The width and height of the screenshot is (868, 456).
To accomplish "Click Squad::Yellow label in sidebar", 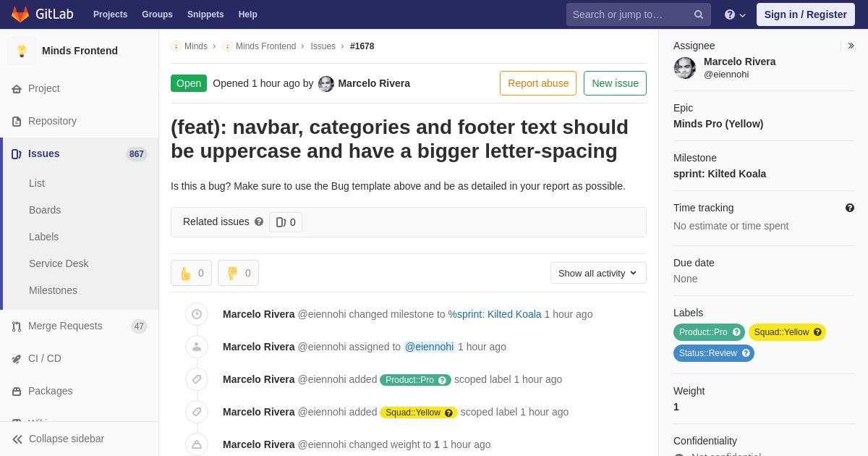I will coord(787,332).
